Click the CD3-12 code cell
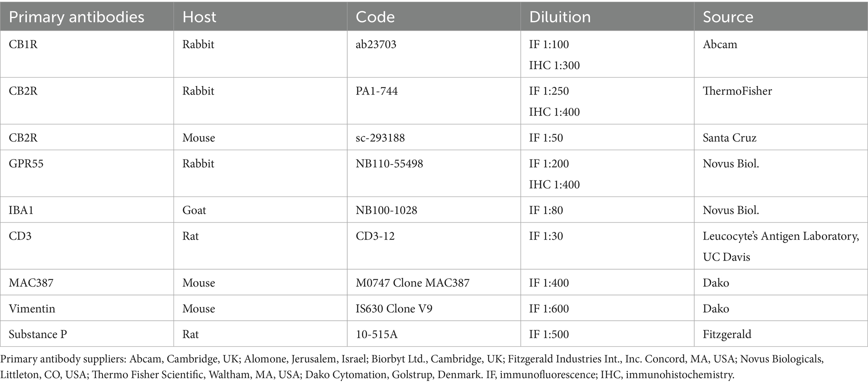This screenshot has width=868, height=384. [x=375, y=236]
